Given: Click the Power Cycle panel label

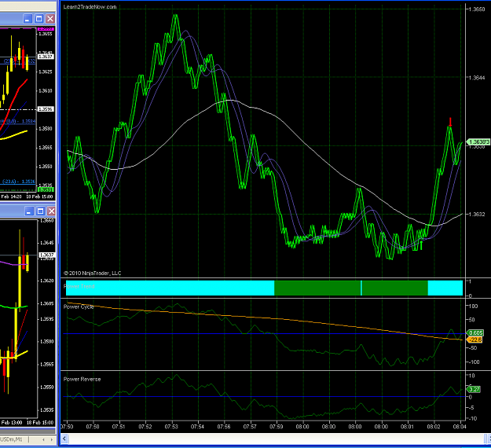Looking at the screenshot, I should tap(79, 307).
